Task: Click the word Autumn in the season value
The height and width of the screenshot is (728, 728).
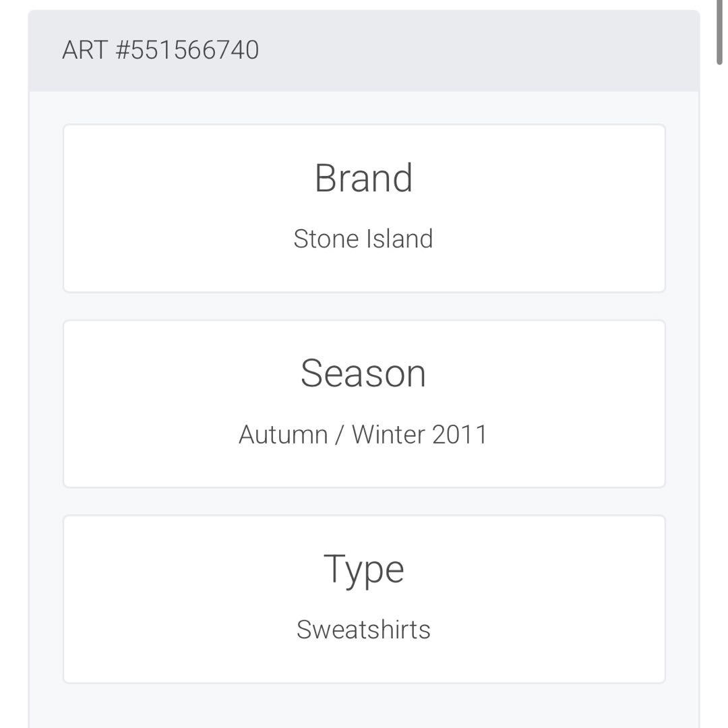Action: (283, 434)
